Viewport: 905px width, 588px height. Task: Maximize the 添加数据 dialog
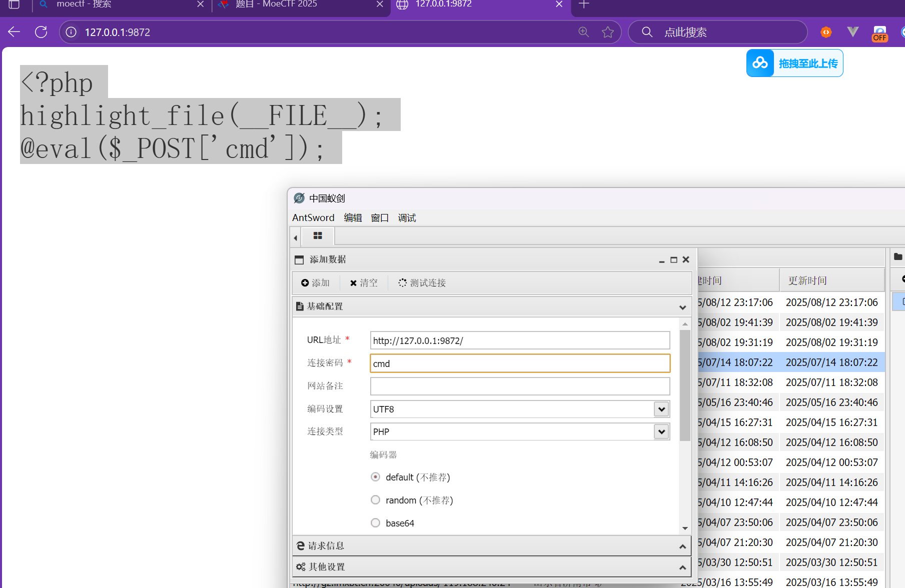pos(674,260)
